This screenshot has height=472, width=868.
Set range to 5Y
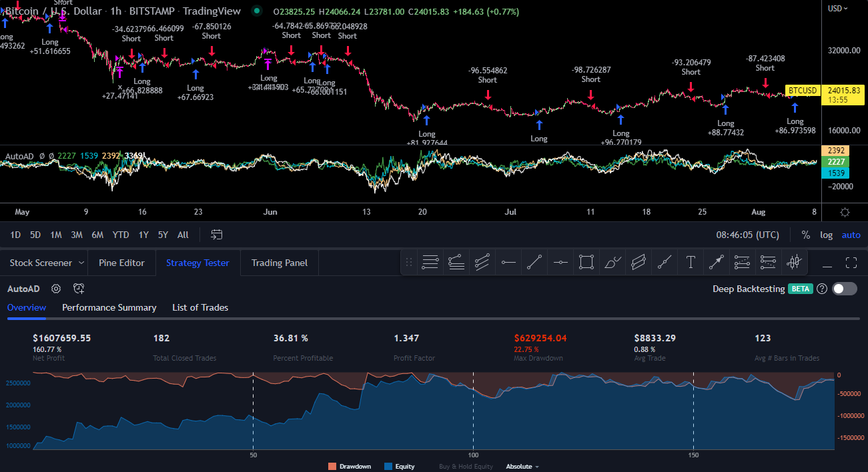[x=163, y=235]
